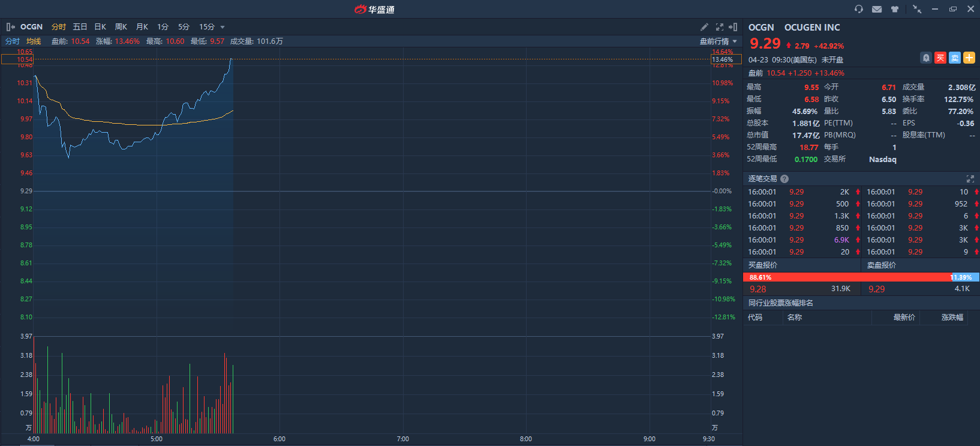Screen dimensions: 980x446
Task: Click the 成交量 value 2.308亿 in quote panel
Action: coord(961,87)
